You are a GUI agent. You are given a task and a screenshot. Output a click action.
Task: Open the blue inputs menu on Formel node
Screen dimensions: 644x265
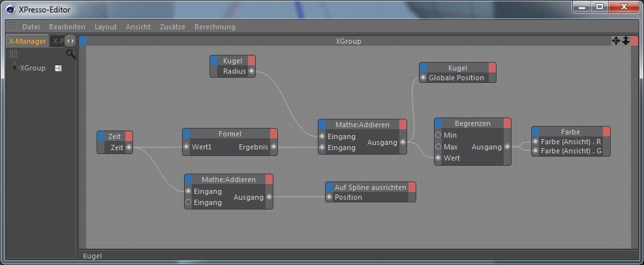pos(187,134)
